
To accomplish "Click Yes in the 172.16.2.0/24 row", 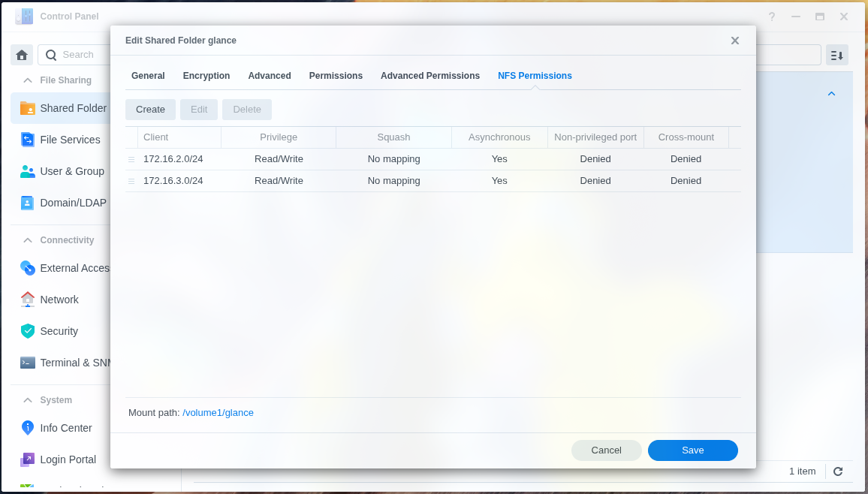I will [499, 159].
